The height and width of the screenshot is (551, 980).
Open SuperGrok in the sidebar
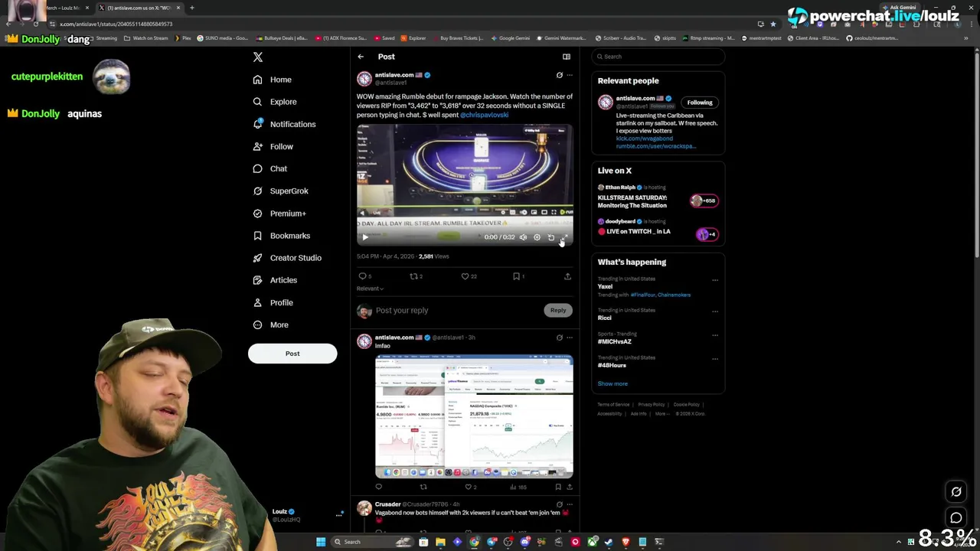point(280,191)
